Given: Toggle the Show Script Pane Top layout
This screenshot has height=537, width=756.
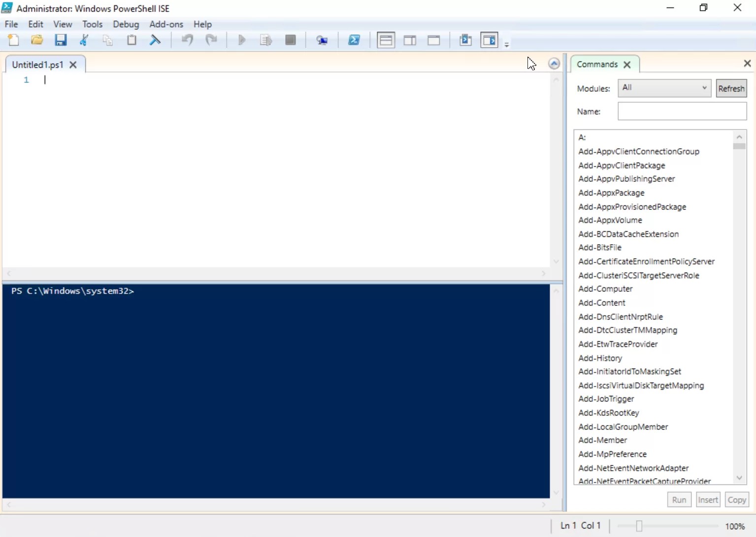Looking at the screenshot, I should [x=386, y=40].
